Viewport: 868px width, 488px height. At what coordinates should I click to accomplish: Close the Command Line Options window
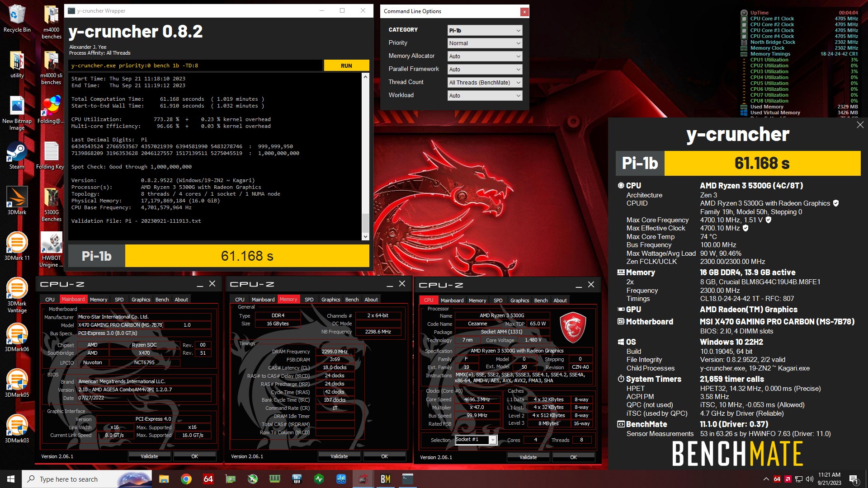click(x=524, y=12)
